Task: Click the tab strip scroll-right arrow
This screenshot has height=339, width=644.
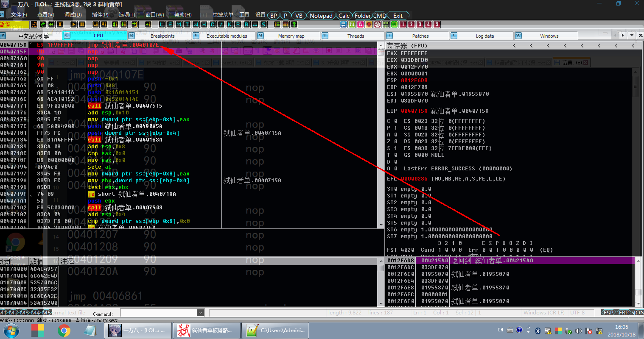Action: tap(623, 36)
